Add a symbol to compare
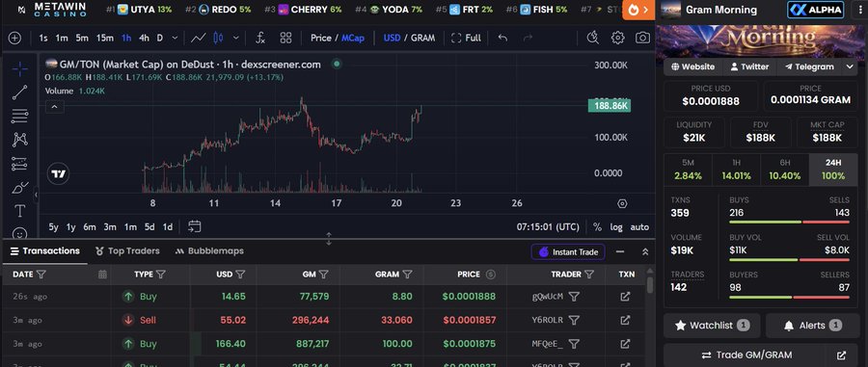The height and width of the screenshot is (367, 868). click(14, 39)
